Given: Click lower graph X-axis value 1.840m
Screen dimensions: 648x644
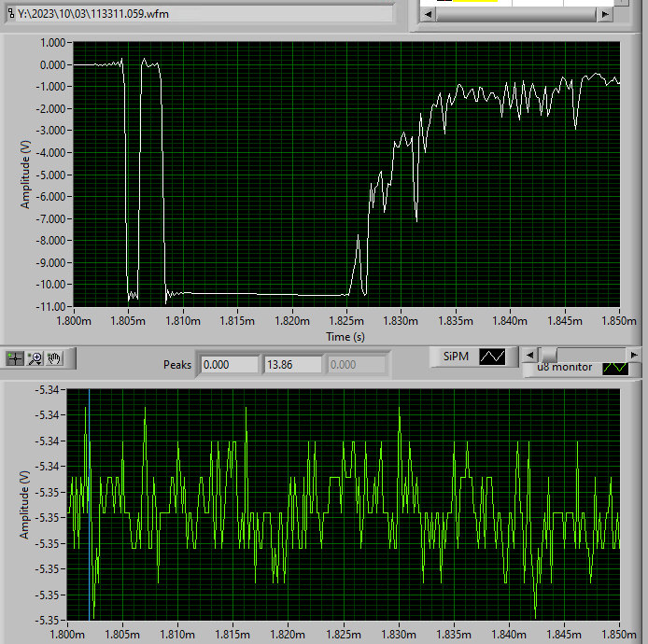Looking at the screenshot, I should (x=509, y=635).
